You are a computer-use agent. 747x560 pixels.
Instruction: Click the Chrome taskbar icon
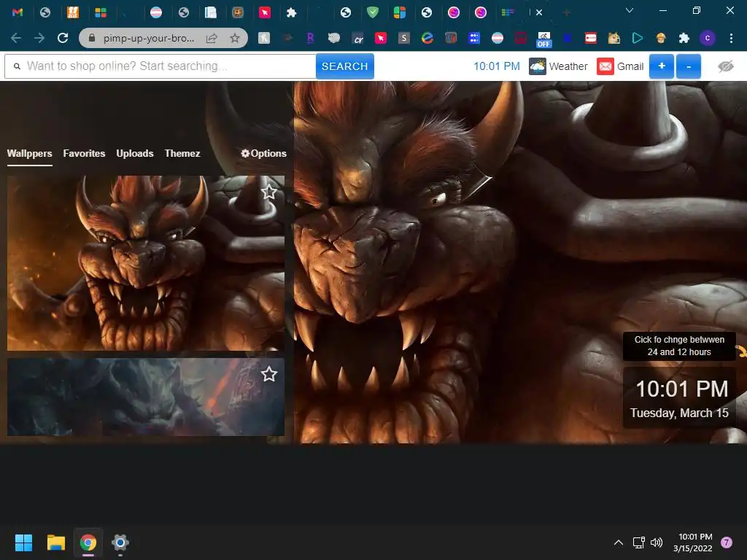(88, 542)
